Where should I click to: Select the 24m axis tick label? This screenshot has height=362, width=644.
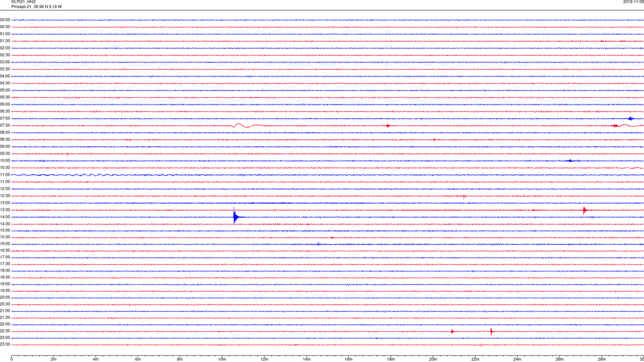point(517,359)
